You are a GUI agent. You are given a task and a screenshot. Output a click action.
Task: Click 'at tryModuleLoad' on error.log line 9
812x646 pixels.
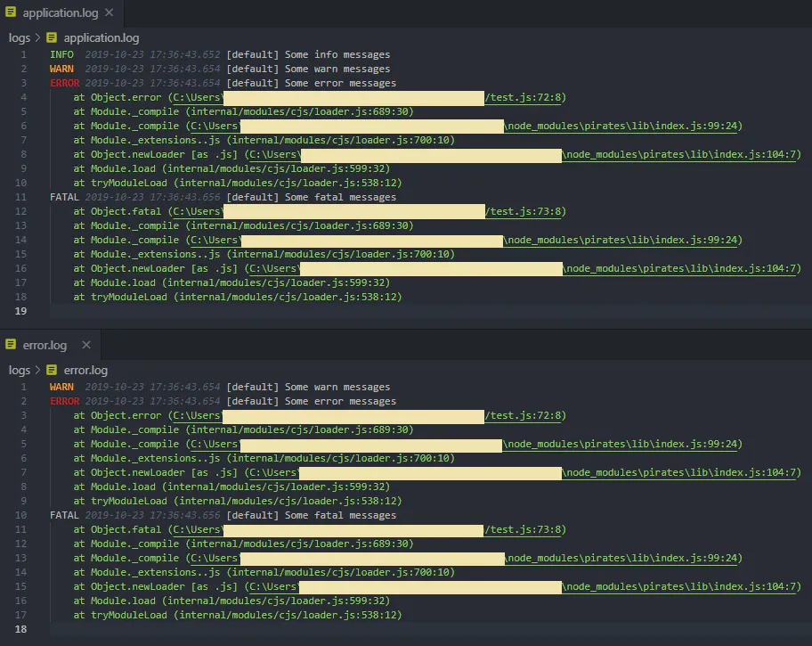[x=120, y=502]
